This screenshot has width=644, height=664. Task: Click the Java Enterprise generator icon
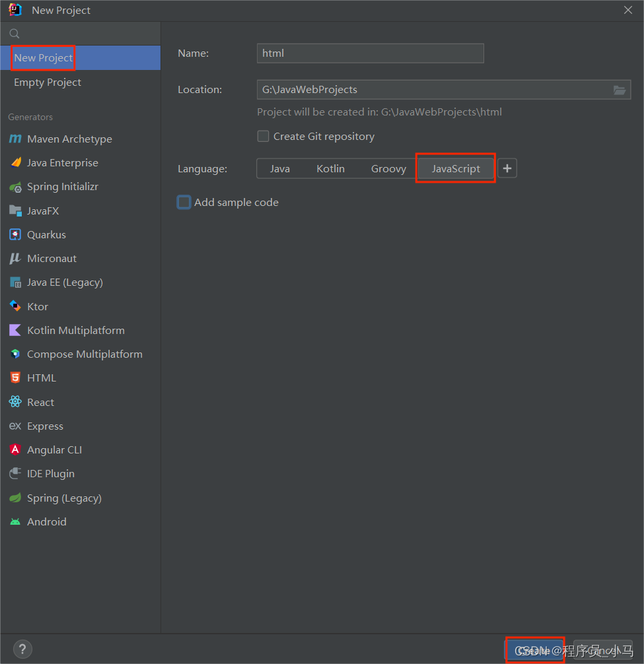point(16,162)
